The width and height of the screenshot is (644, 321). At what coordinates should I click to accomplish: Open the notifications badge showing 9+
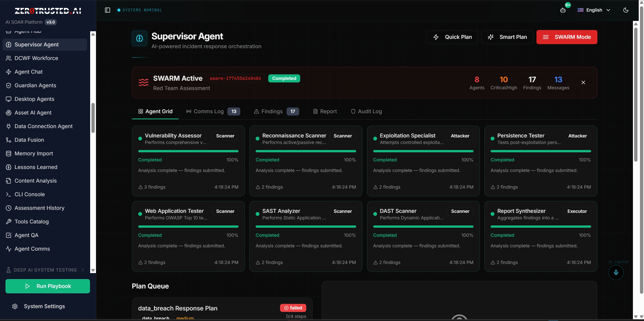click(563, 10)
